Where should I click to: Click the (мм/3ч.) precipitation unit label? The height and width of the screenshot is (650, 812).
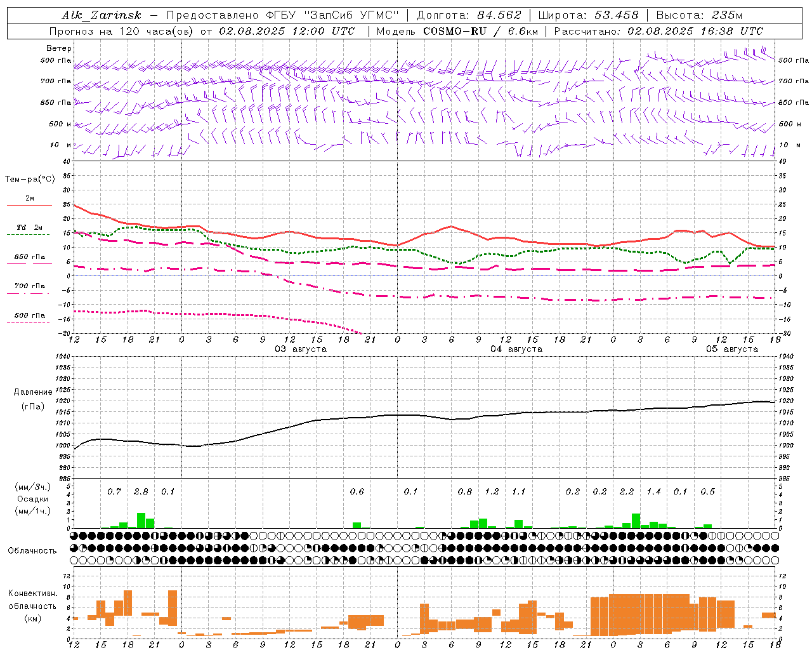33,487
